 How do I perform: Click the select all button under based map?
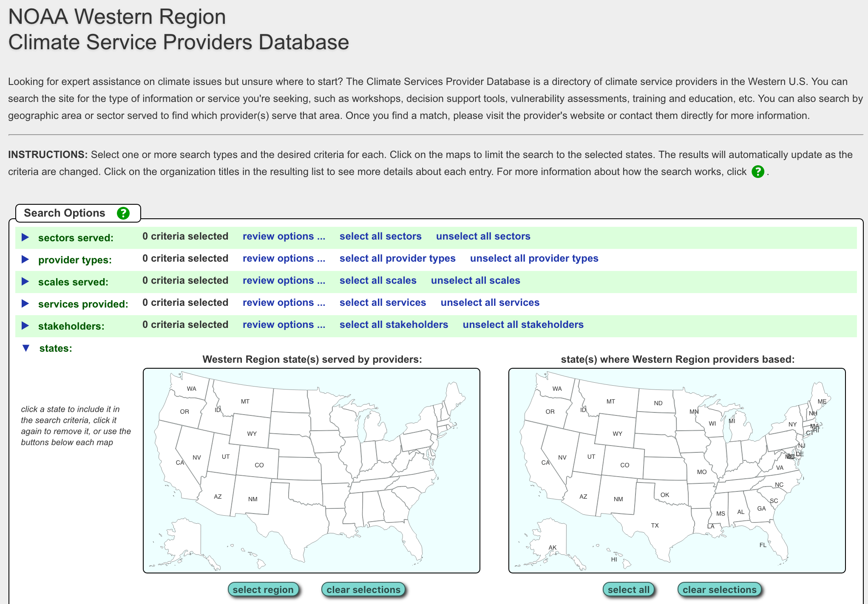coord(629,590)
